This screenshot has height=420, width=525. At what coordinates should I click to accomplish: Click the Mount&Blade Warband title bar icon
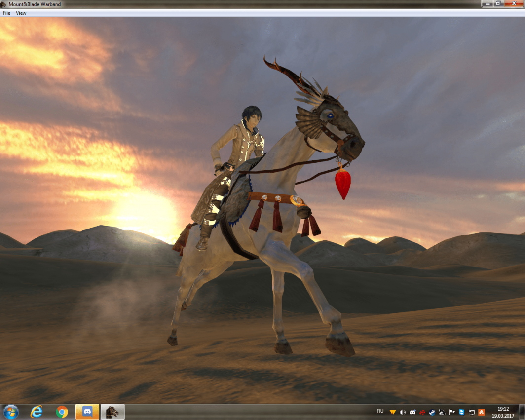[x=4, y=4]
